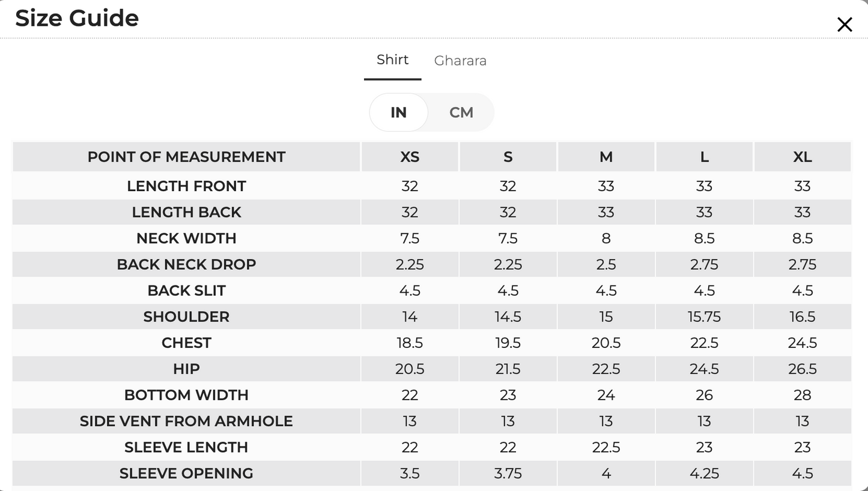Click the XL column header
Viewport: 868px width, 491px height.
tap(803, 157)
